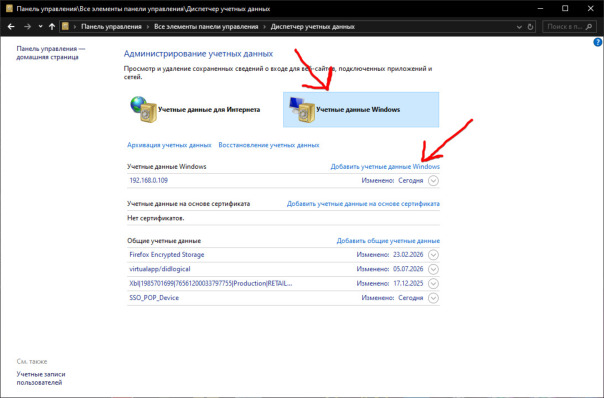This screenshot has width=604, height=398.
Task: Click the 'Изменено: 05.07.2026' date text
Action: pos(390,269)
